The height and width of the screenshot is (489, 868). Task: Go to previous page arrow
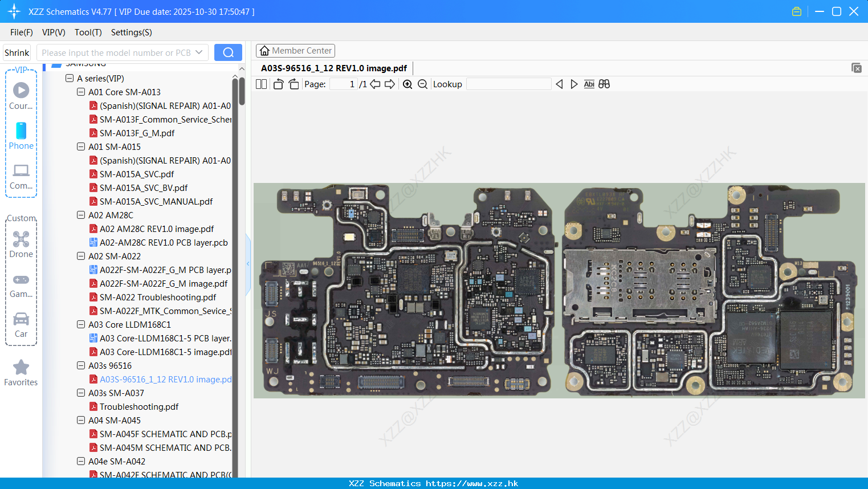tap(375, 84)
